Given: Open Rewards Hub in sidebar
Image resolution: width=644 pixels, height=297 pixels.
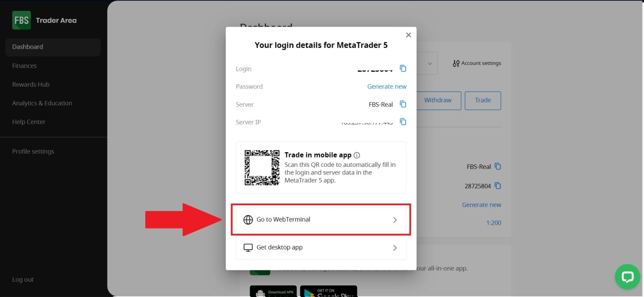Looking at the screenshot, I should click(x=31, y=85).
